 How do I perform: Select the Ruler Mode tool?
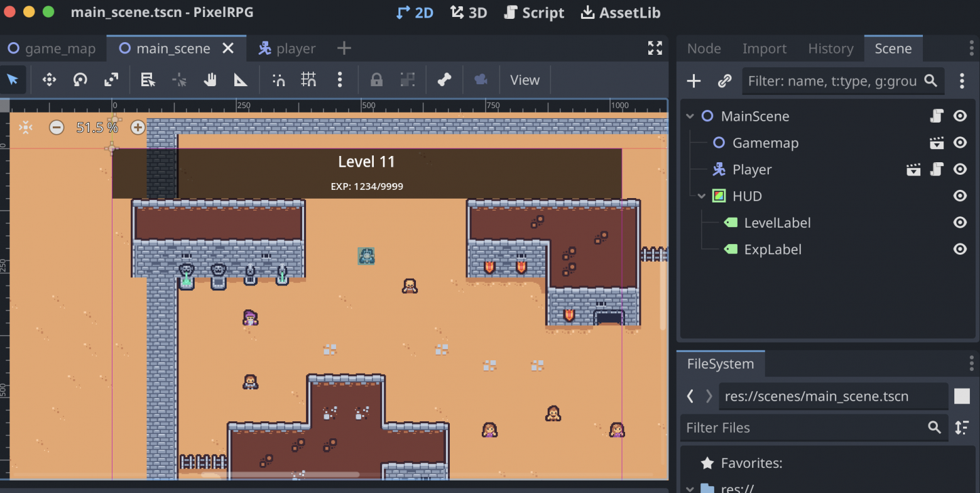pyautogui.click(x=241, y=80)
